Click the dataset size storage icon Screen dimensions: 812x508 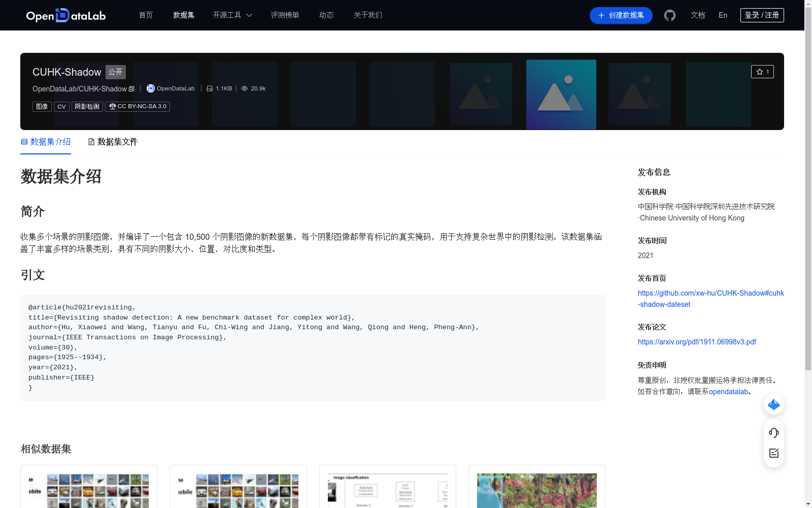pyautogui.click(x=210, y=88)
